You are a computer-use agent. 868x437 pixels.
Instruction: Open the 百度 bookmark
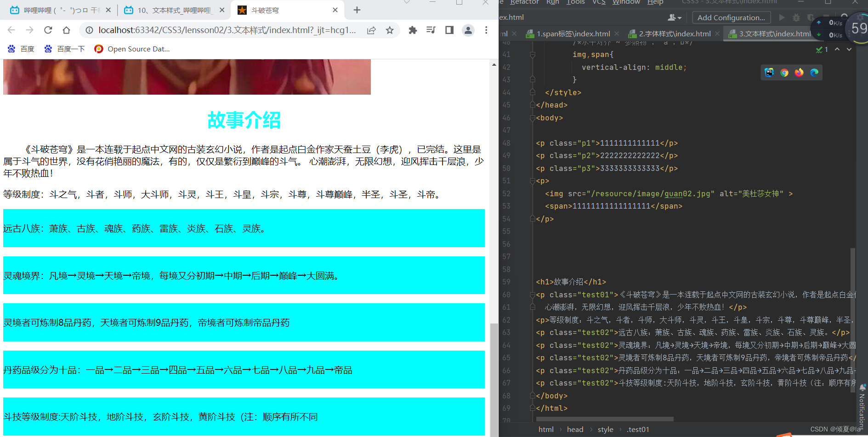pyautogui.click(x=21, y=49)
